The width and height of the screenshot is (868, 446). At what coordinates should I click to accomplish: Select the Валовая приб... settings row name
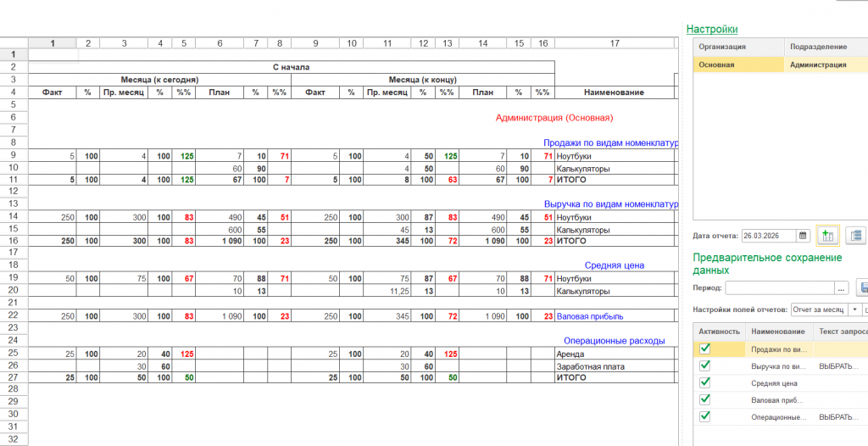pos(778,399)
